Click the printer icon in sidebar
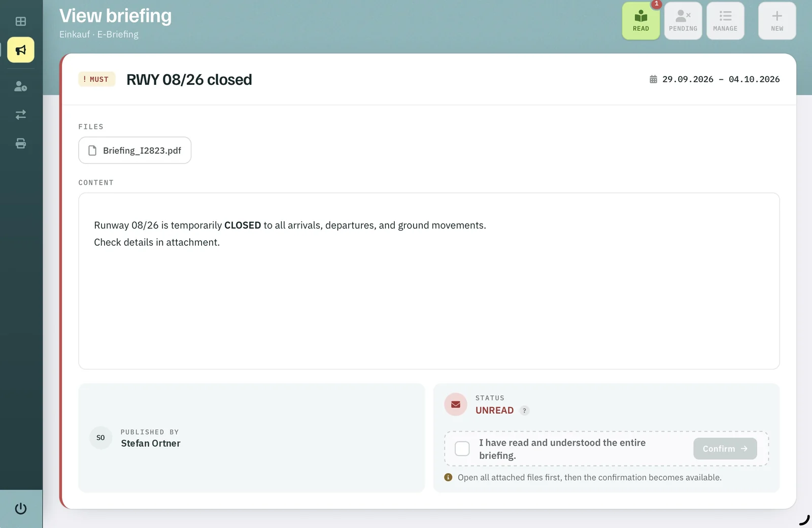The width and height of the screenshot is (812, 528). click(21, 143)
